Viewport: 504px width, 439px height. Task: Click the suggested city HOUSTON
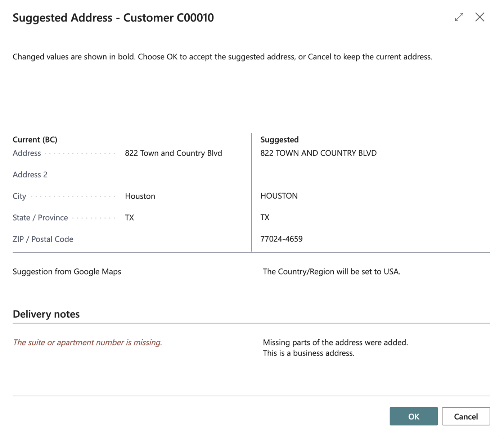[x=279, y=196]
